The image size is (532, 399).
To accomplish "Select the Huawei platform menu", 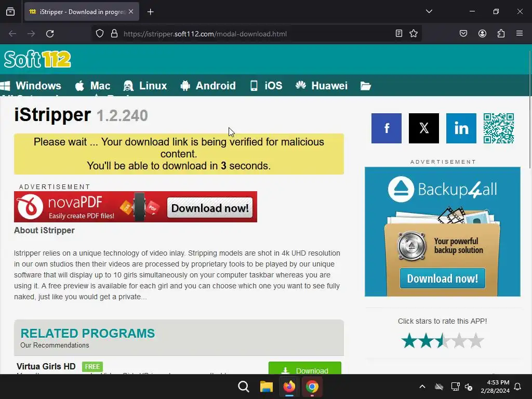I will click(x=321, y=86).
